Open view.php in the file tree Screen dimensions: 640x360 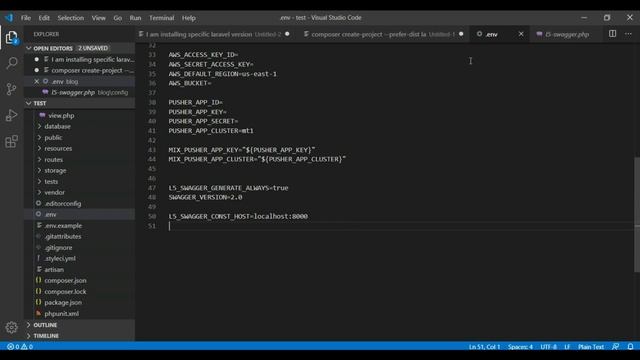[61, 116]
